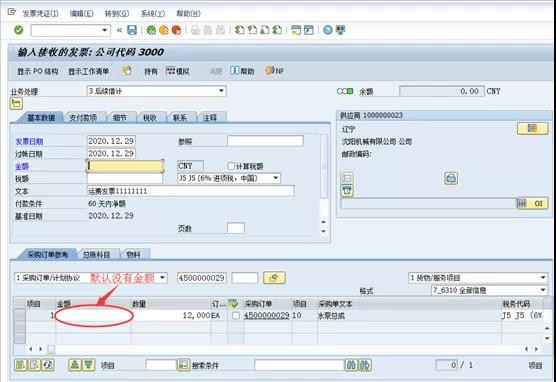This screenshot has width=556, height=382.
Task: Focus the yellow 金额 amount input field
Action: click(125, 166)
